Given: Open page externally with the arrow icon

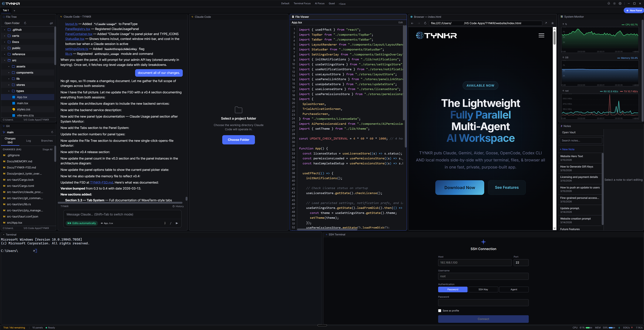Looking at the screenshot, I should [x=546, y=23].
